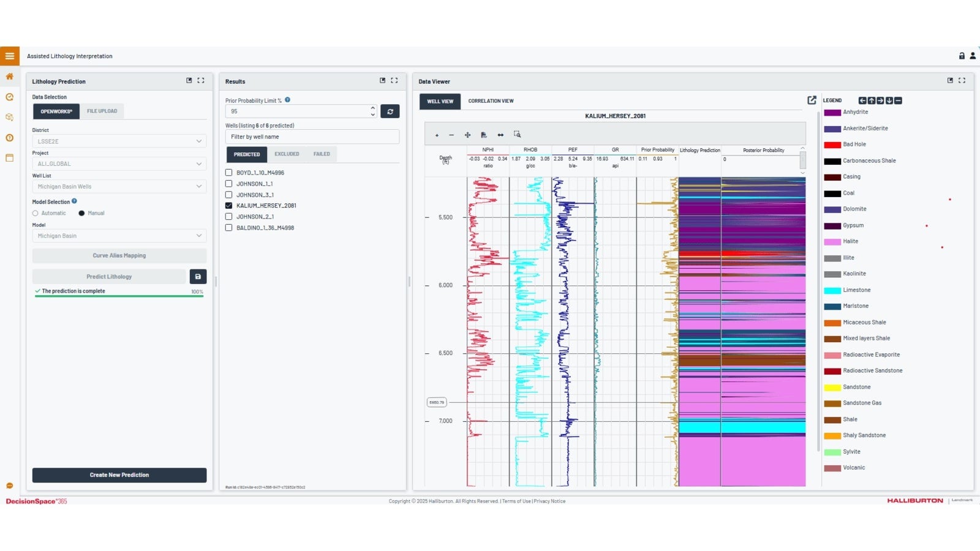
Task: Activate the zoom selection tool in Data Viewer
Action: click(x=518, y=134)
